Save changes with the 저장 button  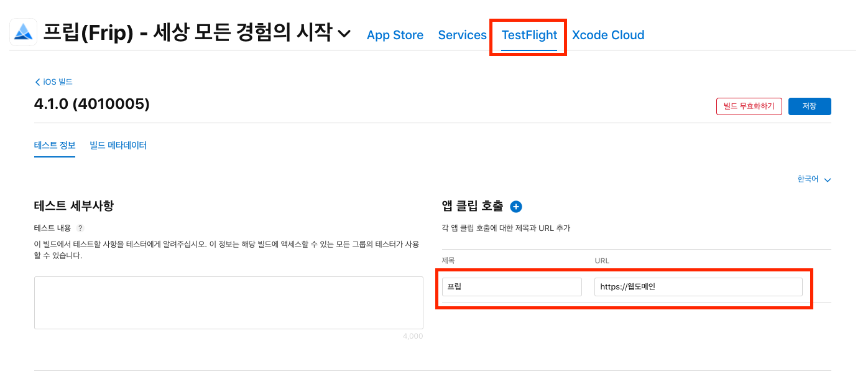tap(810, 106)
